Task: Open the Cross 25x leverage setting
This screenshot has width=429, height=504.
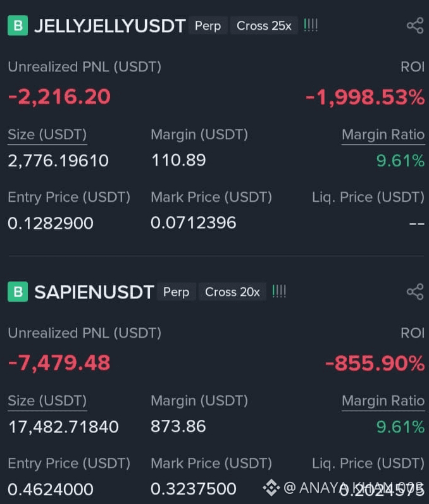Action: pyautogui.click(x=264, y=25)
